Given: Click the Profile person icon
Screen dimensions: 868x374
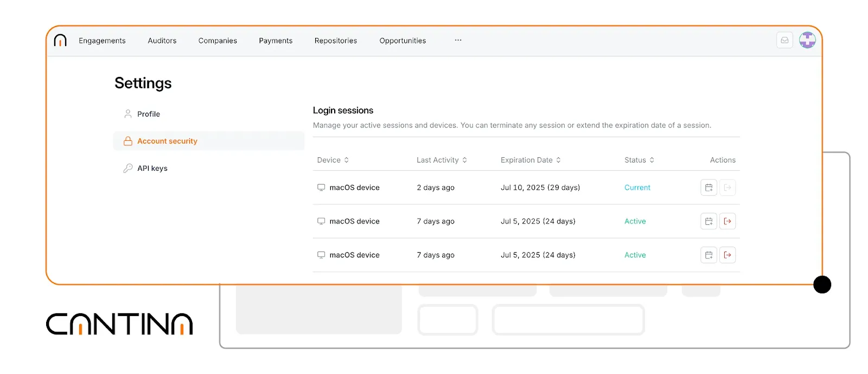Looking at the screenshot, I should pos(128,114).
